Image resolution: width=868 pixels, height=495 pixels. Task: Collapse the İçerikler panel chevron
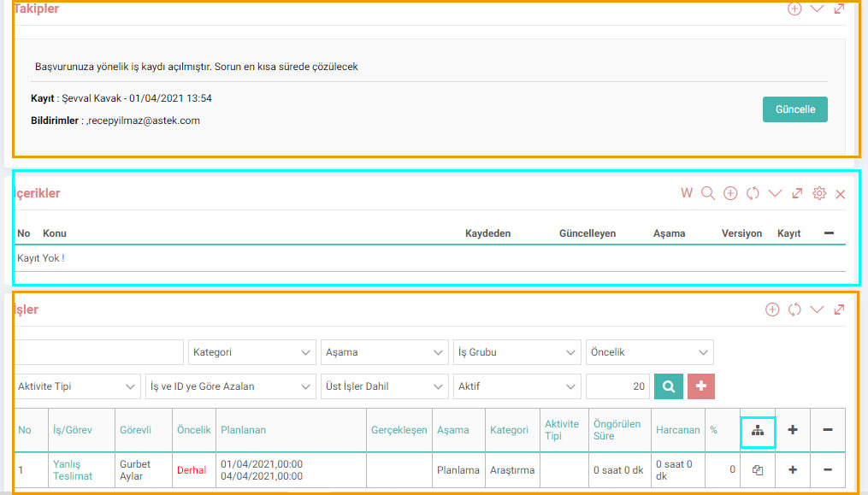(775, 193)
